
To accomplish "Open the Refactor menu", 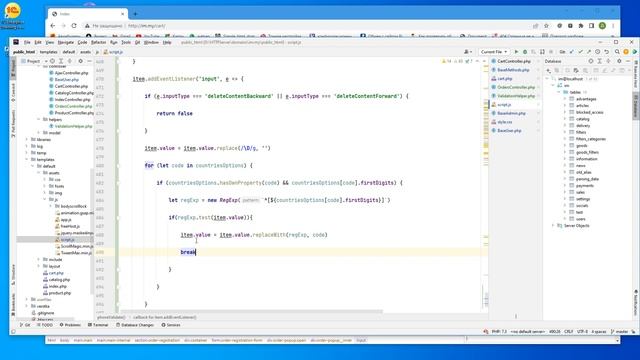I will (98, 42).
